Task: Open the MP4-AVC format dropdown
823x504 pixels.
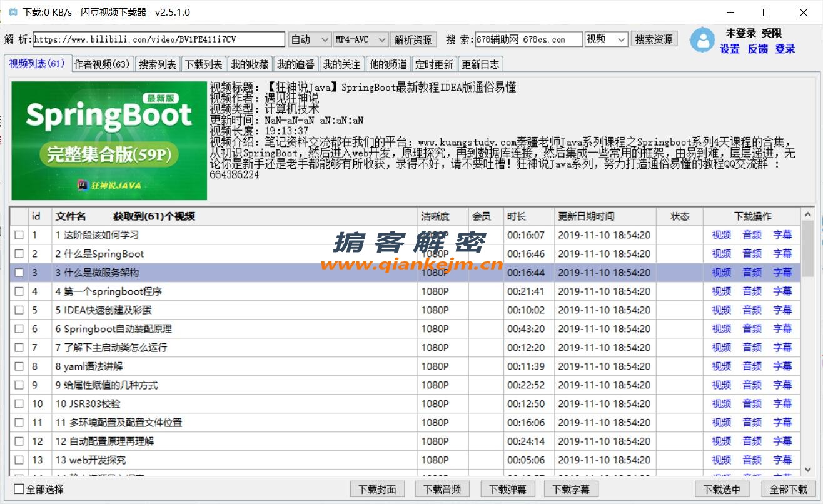Action: click(361, 39)
